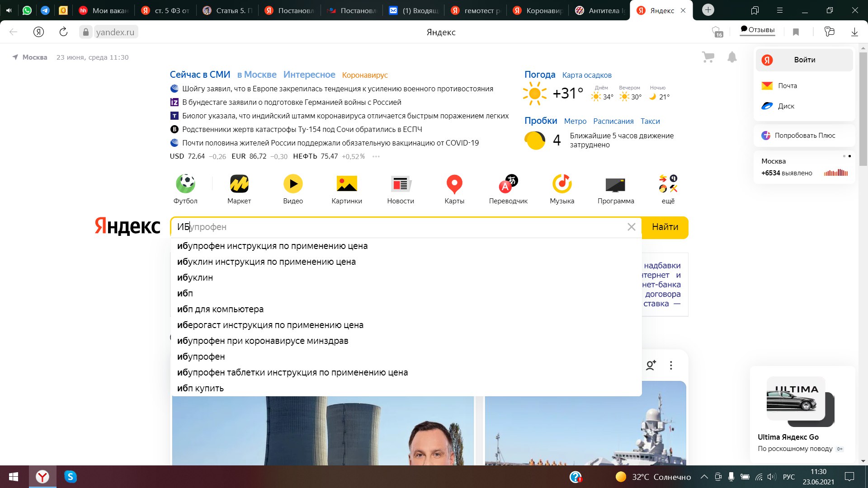Open new tab with plus button
868x488 pixels.
pos(708,10)
